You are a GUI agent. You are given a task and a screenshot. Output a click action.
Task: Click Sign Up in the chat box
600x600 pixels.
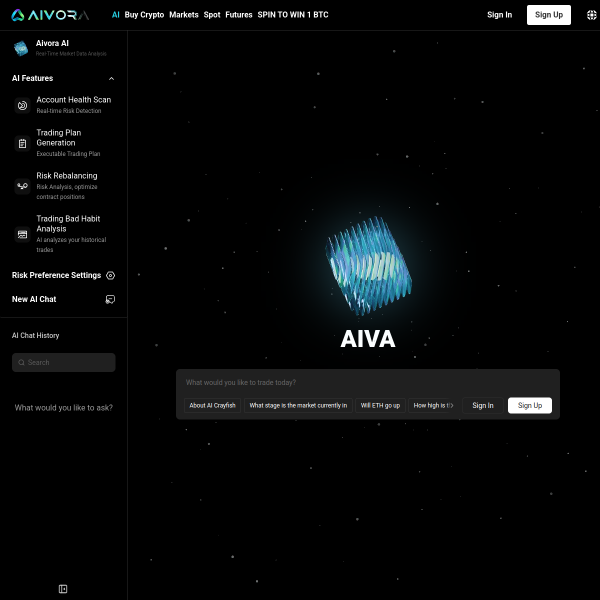point(530,406)
